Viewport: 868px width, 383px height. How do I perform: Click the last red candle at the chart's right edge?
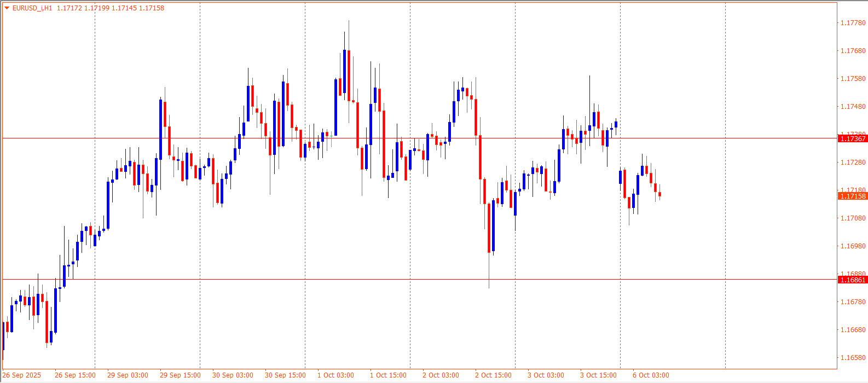coord(660,194)
